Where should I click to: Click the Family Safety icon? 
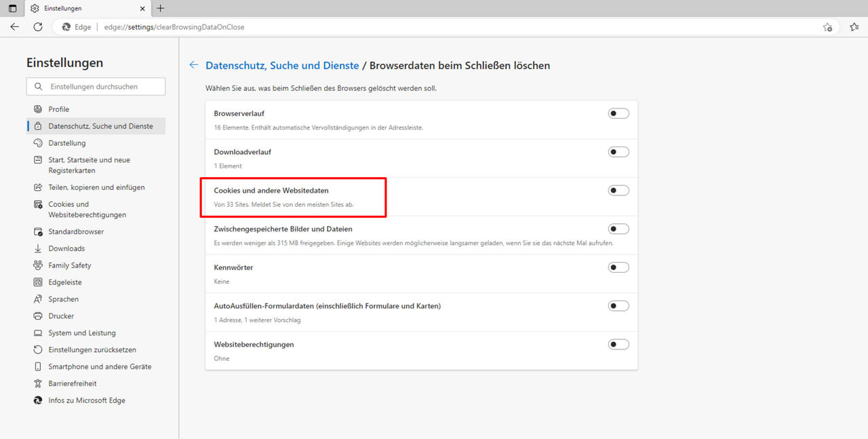click(38, 265)
